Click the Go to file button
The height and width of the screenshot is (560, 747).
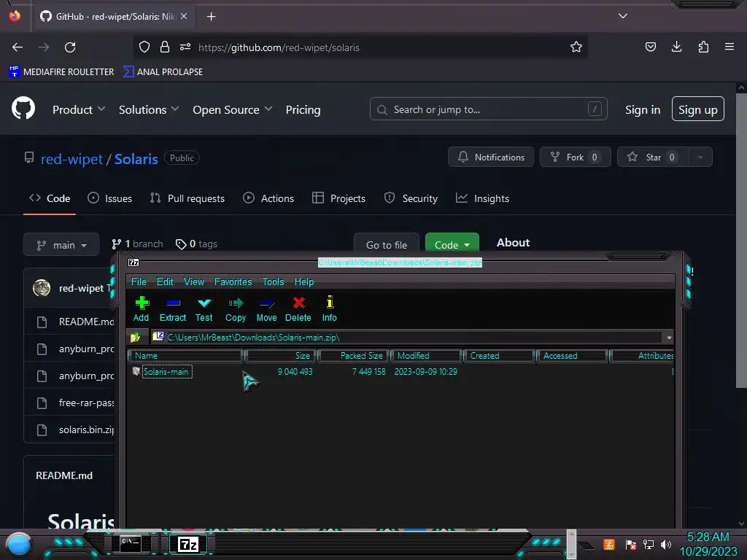(x=387, y=244)
